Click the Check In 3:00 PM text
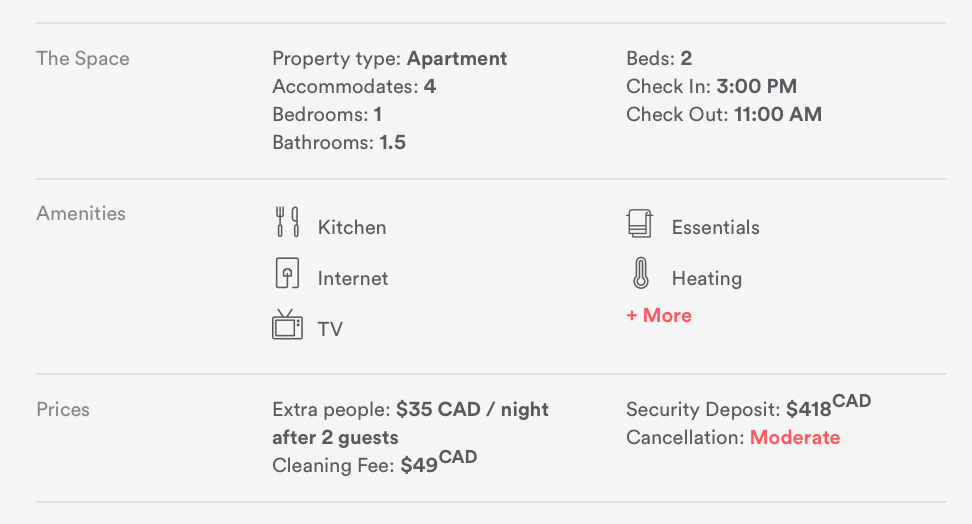Screen dimensions: 972x524 coord(712,86)
